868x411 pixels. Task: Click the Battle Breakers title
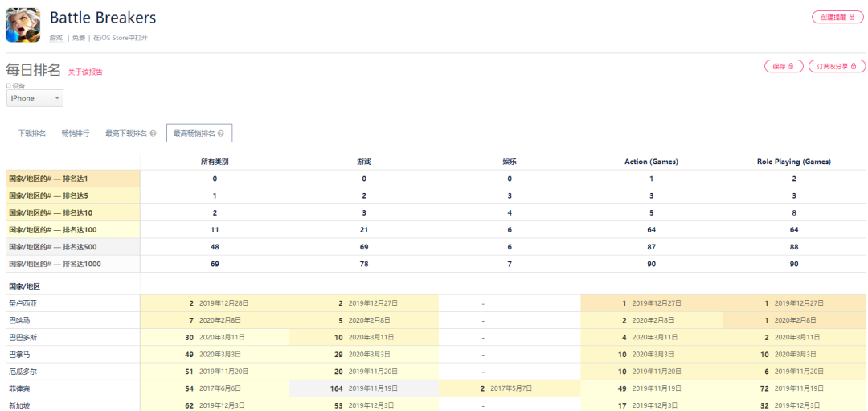[103, 18]
